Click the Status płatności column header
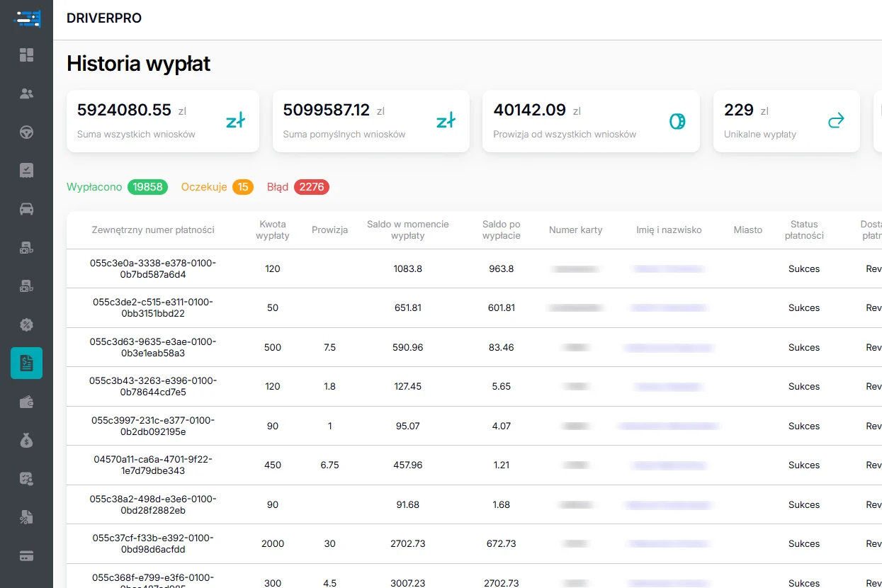 [x=804, y=230]
